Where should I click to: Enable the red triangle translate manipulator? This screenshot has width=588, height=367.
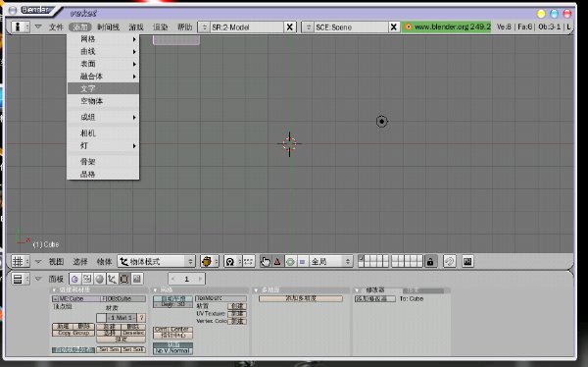pos(277,261)
